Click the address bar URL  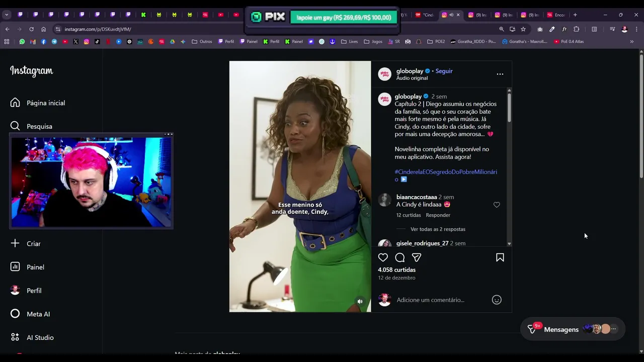[98, 29]
